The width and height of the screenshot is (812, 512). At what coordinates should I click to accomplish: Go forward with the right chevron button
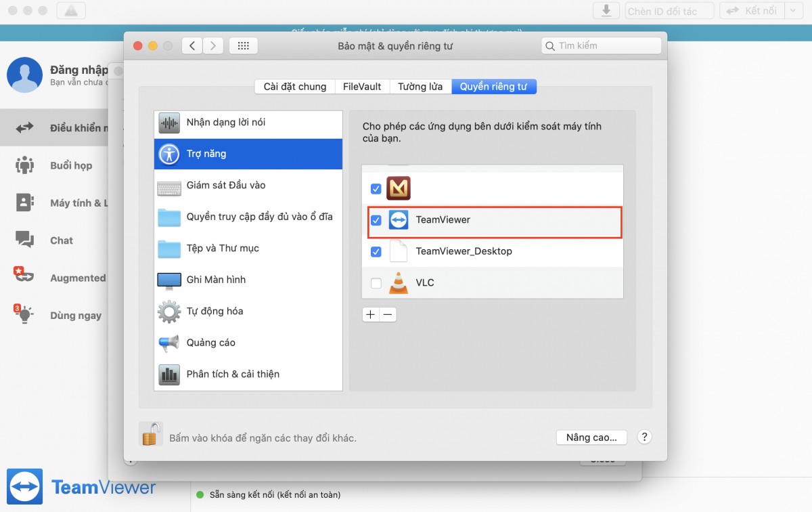click(213, 45)
